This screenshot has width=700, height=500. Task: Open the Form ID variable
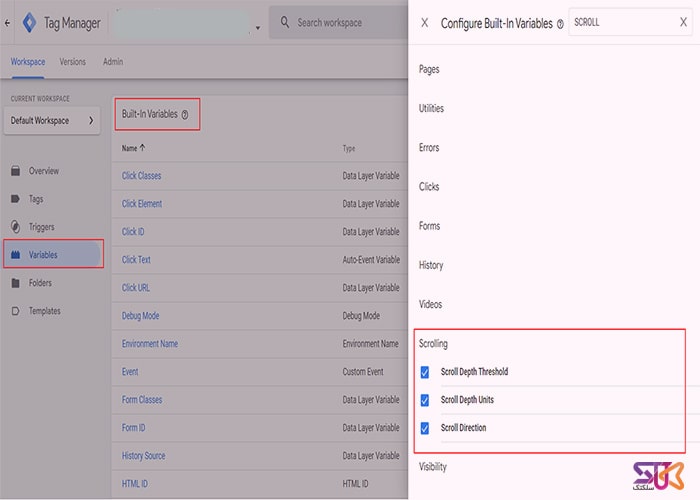tap(133, 428)
